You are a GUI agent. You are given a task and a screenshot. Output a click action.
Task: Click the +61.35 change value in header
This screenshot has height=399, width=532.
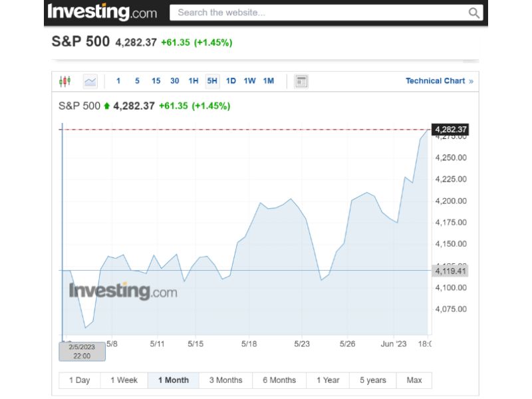176,43
